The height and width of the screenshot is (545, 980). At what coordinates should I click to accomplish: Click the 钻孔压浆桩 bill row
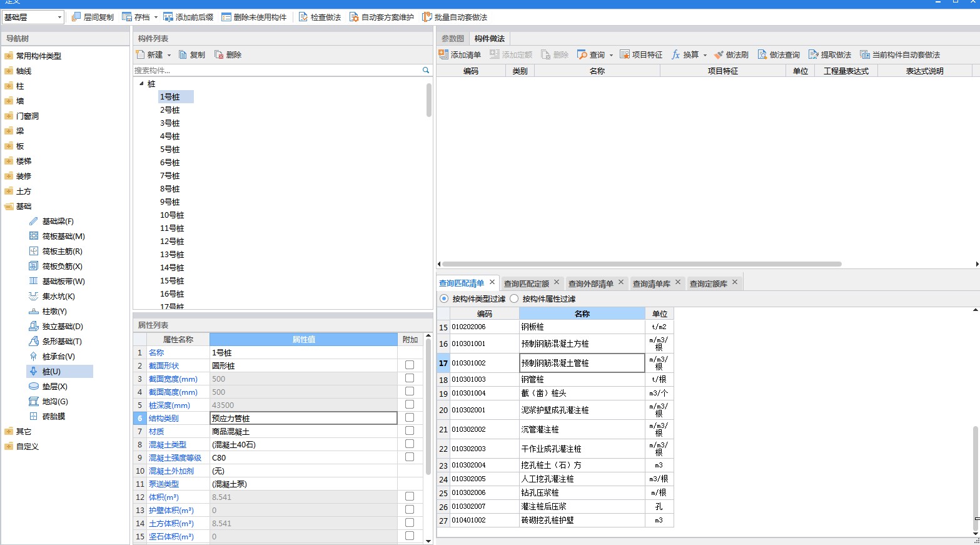point(555,492)
